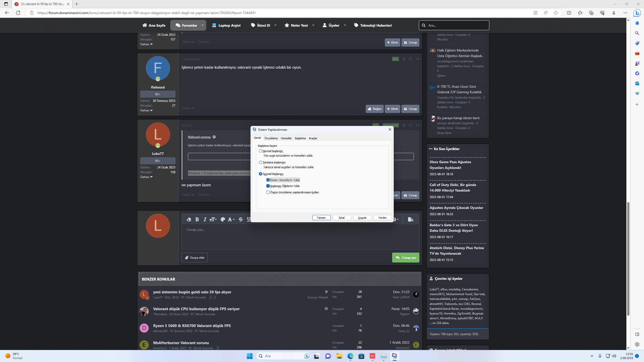Expand Dahası under Luka77 post #5
Viewport: 644px width, 362px height.
pyautogui.click(x=146, y=177)
